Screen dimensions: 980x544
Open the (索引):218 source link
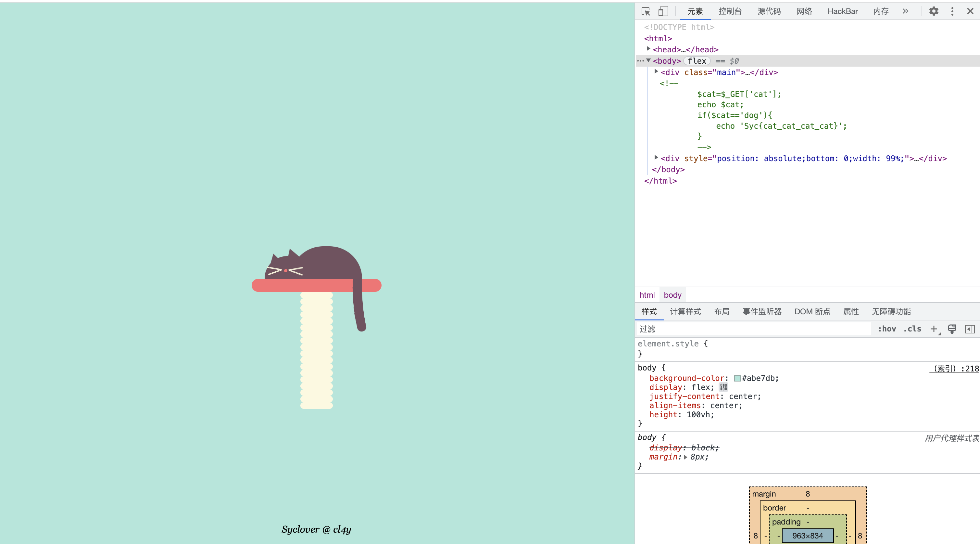tap(954, 369)
